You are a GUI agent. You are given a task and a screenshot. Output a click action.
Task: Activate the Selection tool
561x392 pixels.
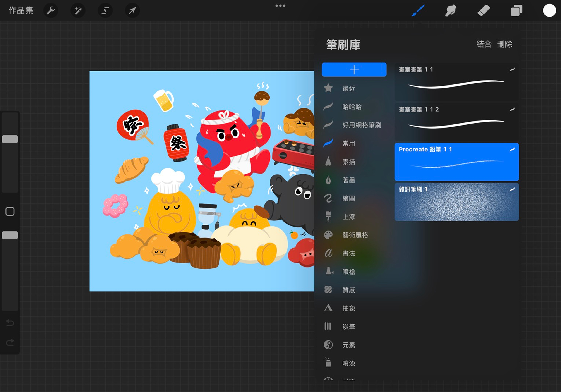tap(105, 10)
